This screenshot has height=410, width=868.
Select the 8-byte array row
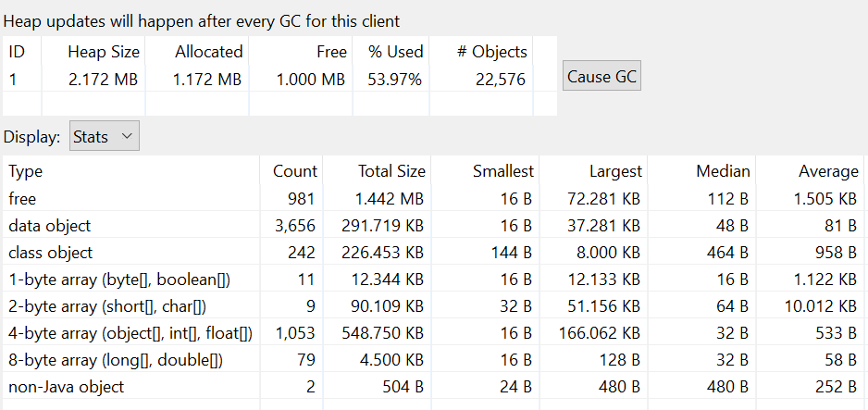434,360
